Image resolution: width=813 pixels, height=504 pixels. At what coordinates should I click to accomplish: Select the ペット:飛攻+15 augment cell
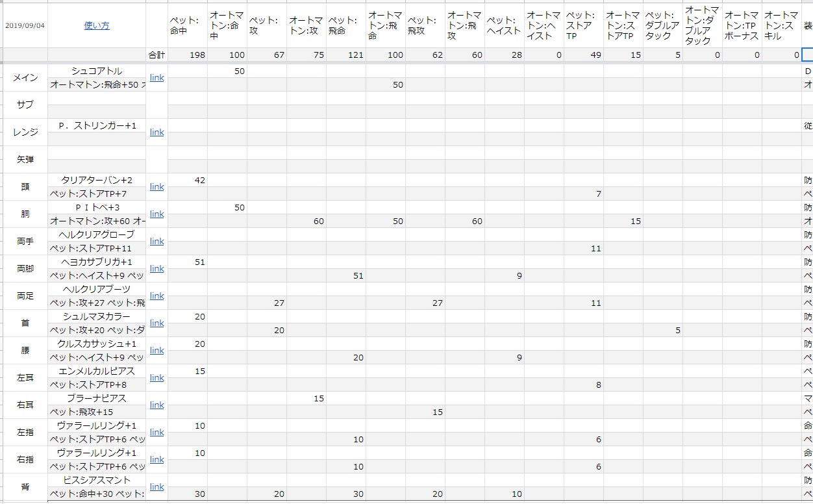click(97, 412)
